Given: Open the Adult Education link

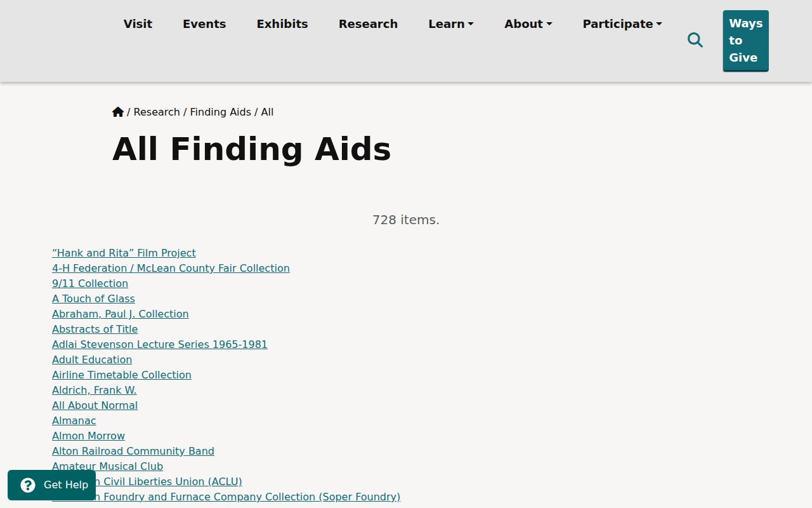Looking at the screenshot, I should 92,359.
